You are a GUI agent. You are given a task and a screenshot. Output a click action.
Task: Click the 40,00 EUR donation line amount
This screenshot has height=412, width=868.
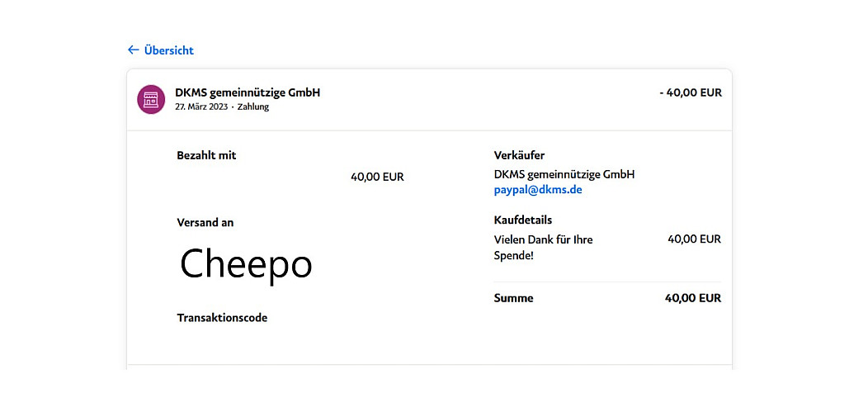(694, 239)
